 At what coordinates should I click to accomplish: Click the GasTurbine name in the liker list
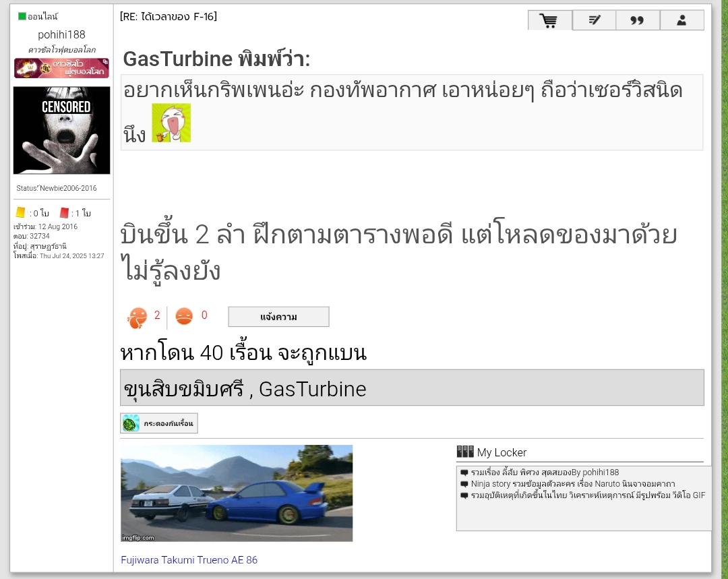313,389
